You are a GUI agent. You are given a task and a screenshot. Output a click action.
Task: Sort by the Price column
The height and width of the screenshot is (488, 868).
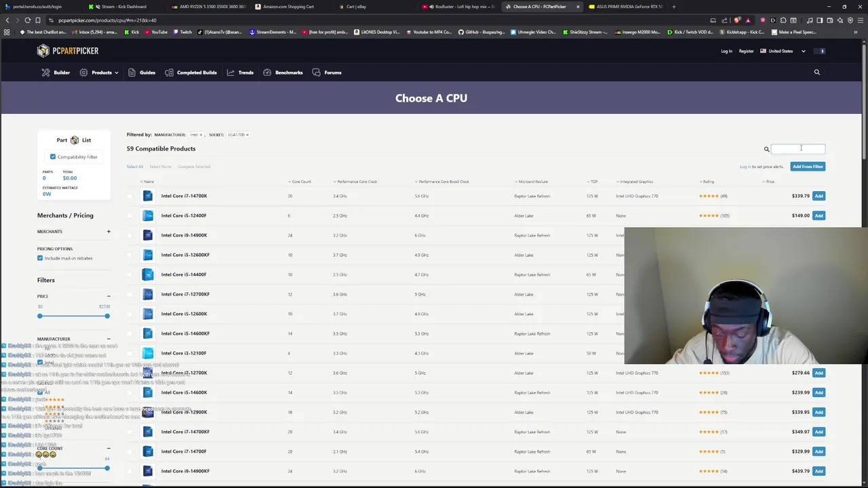768,182
